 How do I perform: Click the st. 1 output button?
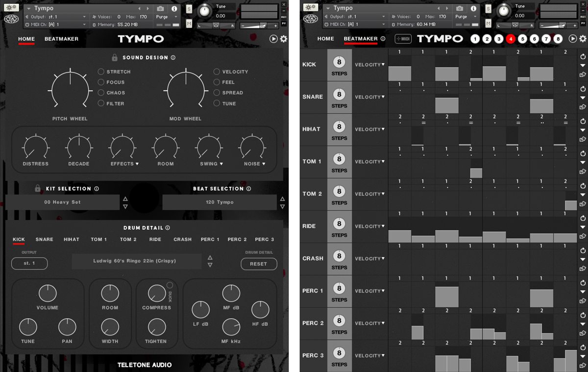tap(29, 263)
